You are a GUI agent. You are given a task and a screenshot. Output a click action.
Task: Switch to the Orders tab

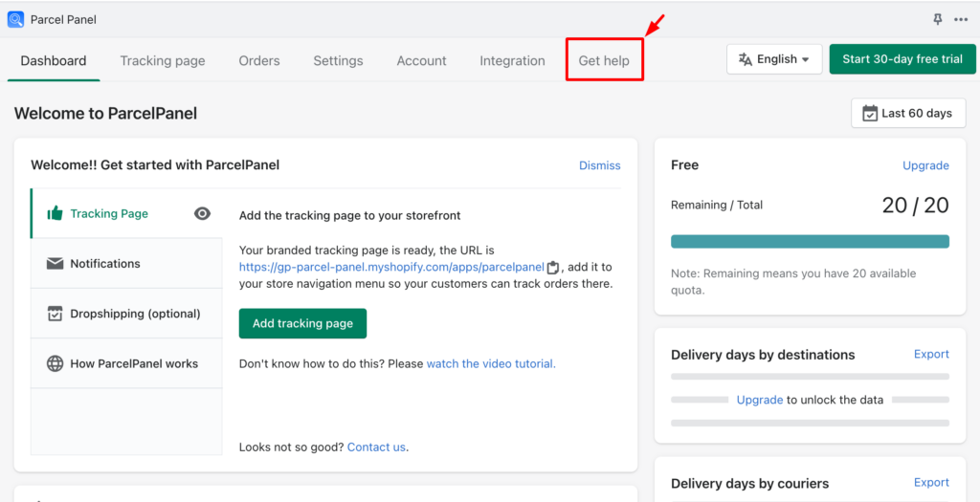coord(259,60)
